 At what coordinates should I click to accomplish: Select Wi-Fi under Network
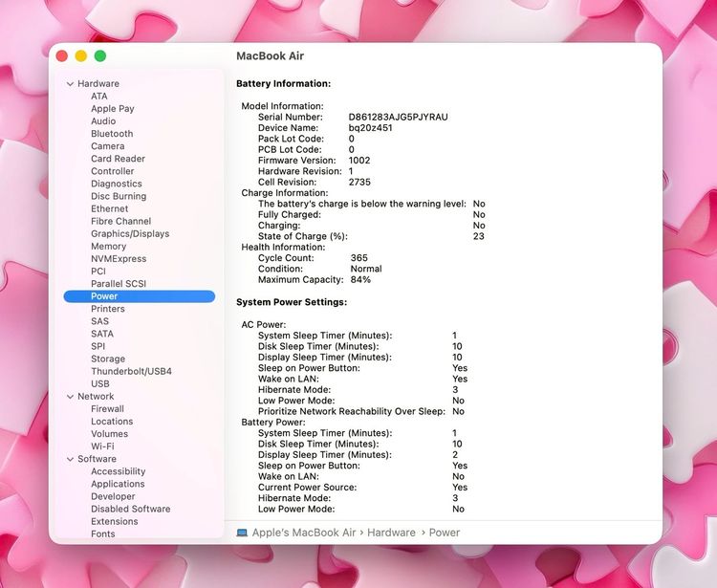point(102,446)
